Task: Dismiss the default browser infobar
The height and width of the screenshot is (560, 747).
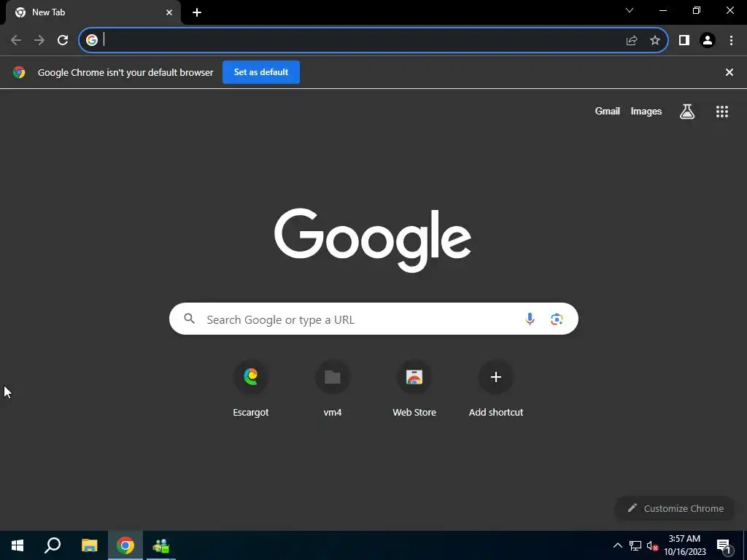Action: pyautogui.click(x=729, y=72)
